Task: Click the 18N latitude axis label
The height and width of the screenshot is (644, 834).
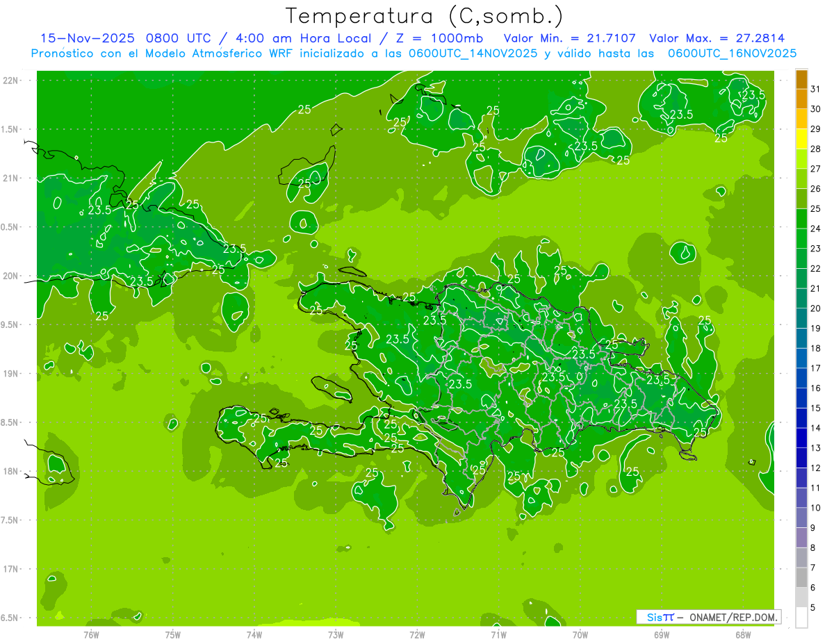Action: (x=10, y=471)
